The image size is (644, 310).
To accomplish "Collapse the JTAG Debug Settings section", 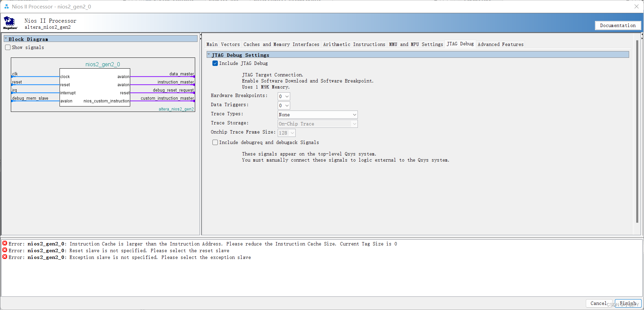I will (209, 55).
